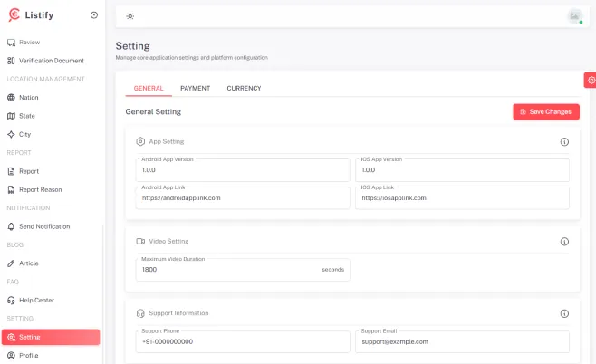The height and width of the screenshot is (364, 596).
Task: Click the Report Reason icon
Action: [11, 189]
